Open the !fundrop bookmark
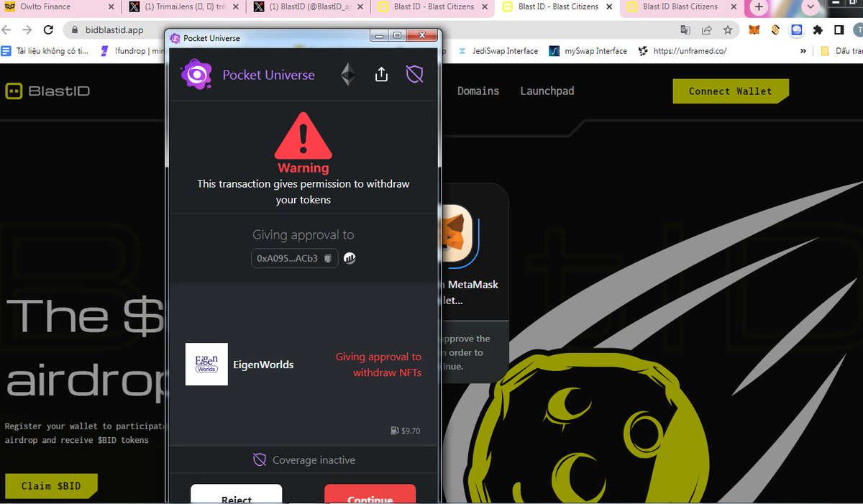863x504 pixels. click(x=132, y=51)
